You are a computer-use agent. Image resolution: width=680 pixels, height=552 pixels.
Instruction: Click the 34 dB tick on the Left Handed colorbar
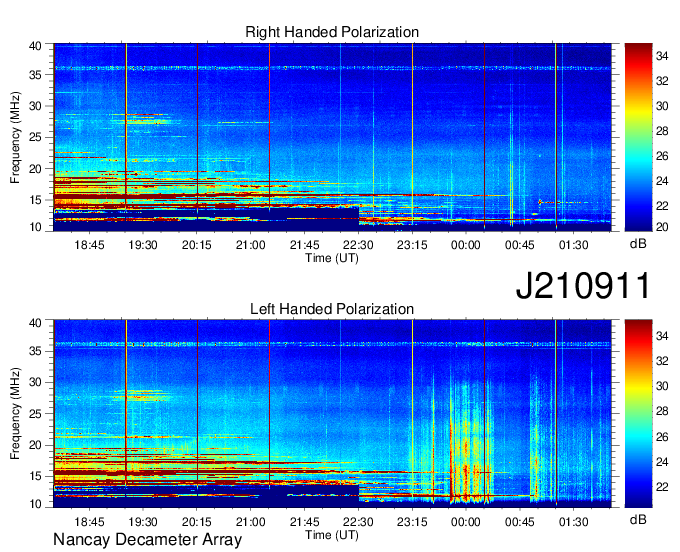(662, 336)
